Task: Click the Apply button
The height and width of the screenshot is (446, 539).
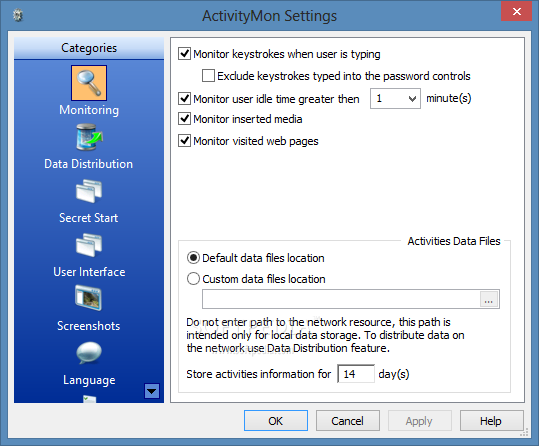Action: click(x=419, y=421)
